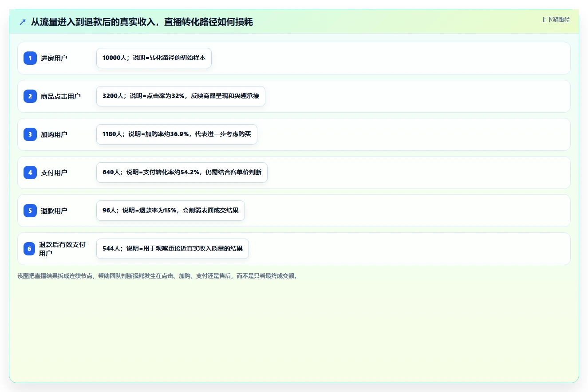Select the 进房用户 label
The image size is (588, 392).
click(54, 58)
